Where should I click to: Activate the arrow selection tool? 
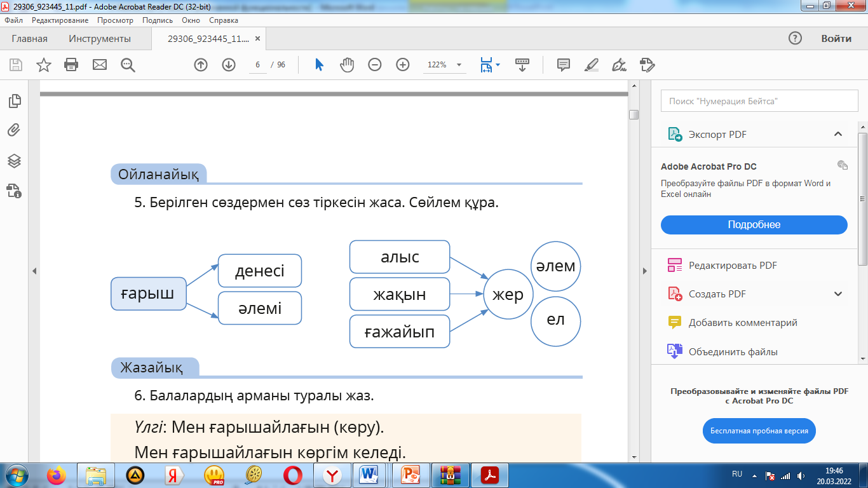pos(319,65)
